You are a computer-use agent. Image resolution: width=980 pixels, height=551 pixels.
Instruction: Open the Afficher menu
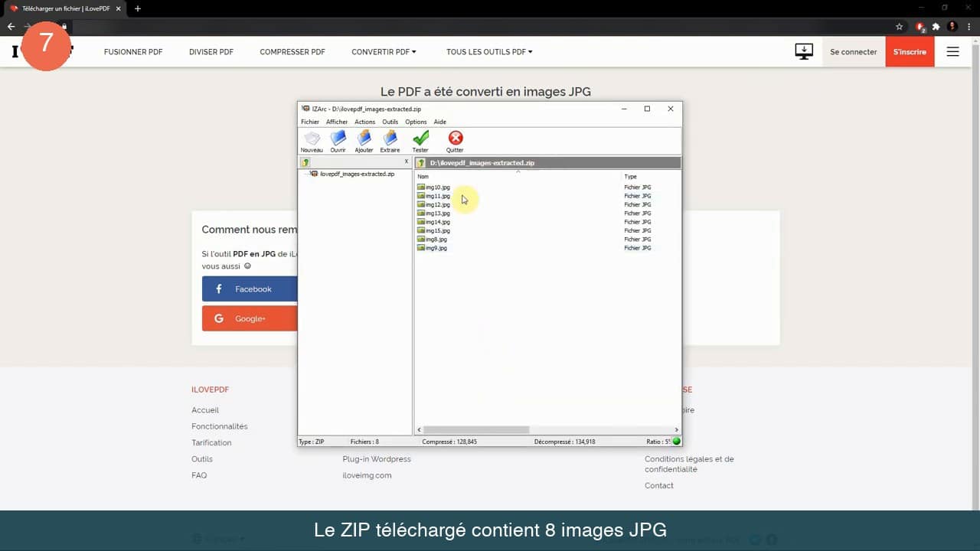(x=337, y=122)
